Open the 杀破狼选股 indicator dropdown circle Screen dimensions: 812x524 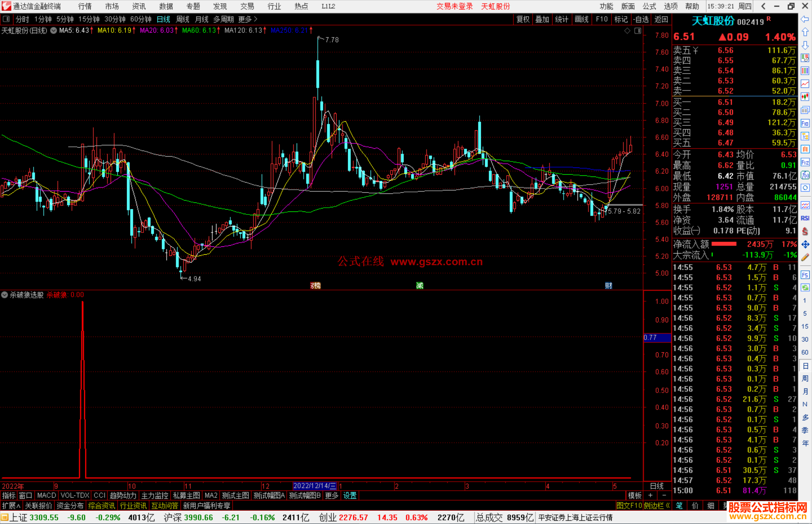[x=5, y=295]
